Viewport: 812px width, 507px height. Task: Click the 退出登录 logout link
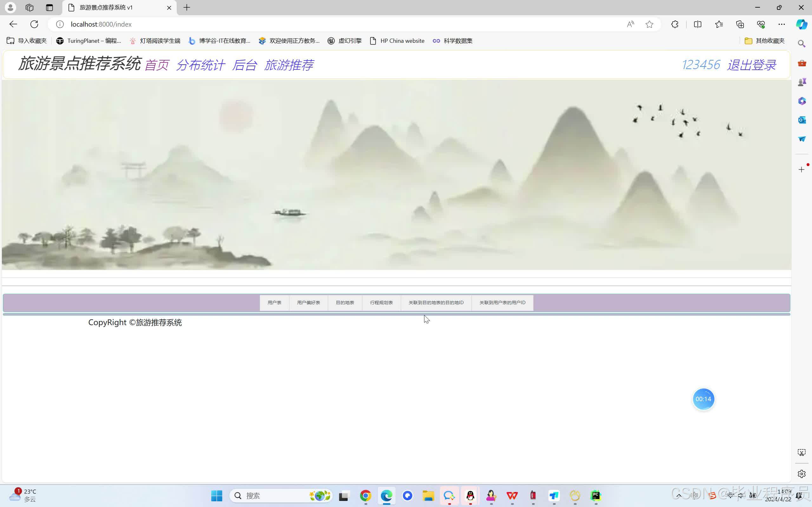[x=752, y=65]
